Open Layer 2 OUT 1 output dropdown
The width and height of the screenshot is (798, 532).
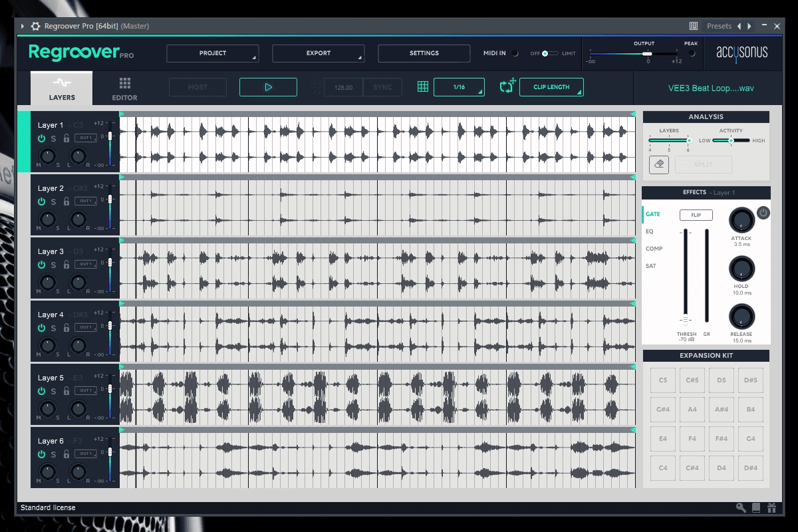click(85, 201)
